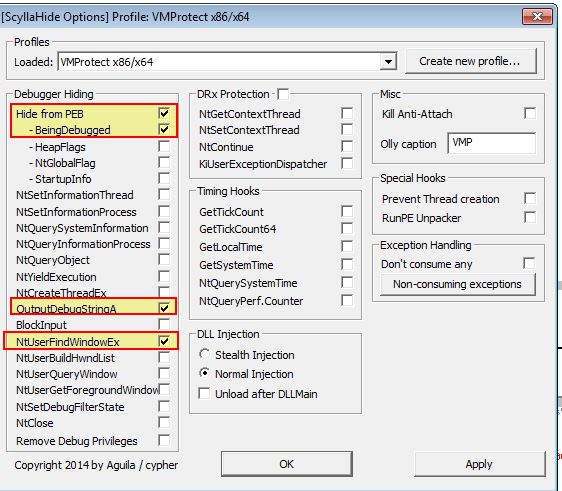Tick the StartupInfo checkbox
This screenshot has width=562, height=491.
click(x=164, y=178)
